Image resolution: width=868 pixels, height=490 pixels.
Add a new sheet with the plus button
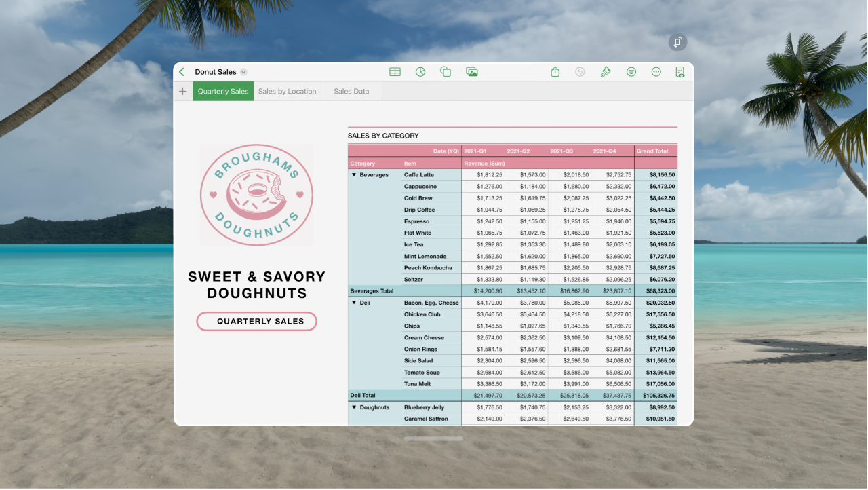182,91
